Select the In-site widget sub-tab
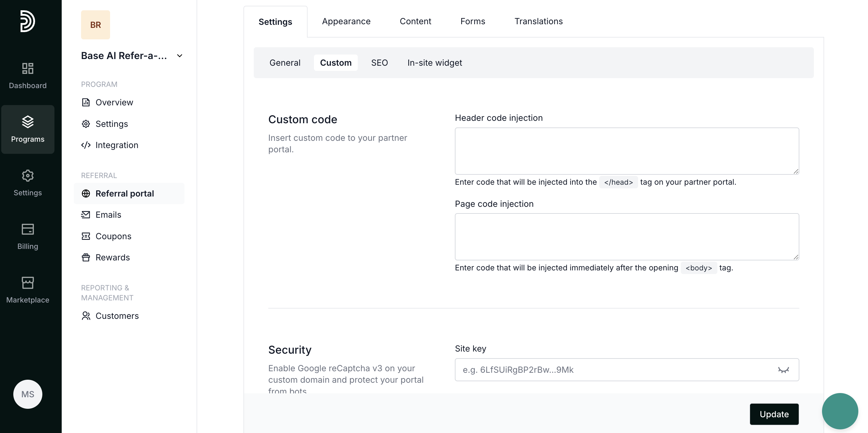The width and height of the screenshot is (868, 433). (x=434, y=63)
